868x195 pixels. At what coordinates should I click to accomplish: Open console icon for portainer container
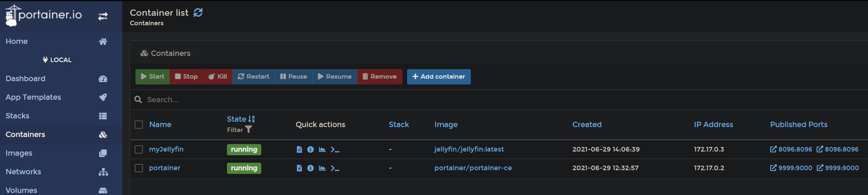335,168
